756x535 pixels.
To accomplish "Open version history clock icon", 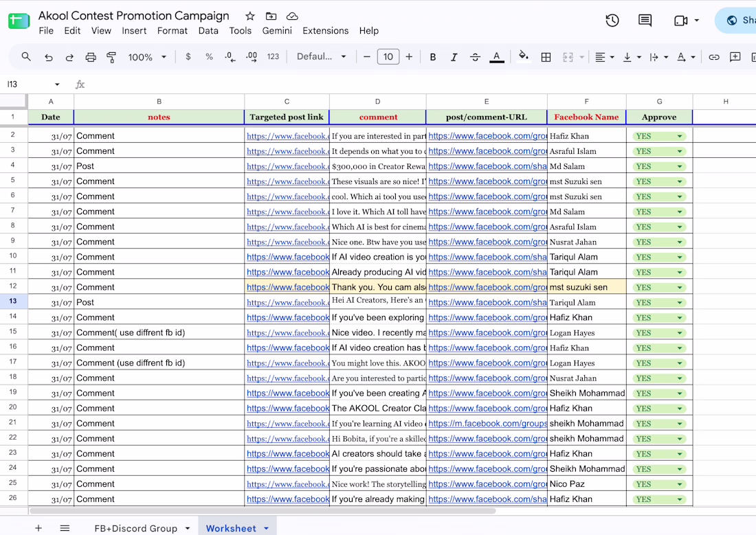I will click(x=612, y=20).
